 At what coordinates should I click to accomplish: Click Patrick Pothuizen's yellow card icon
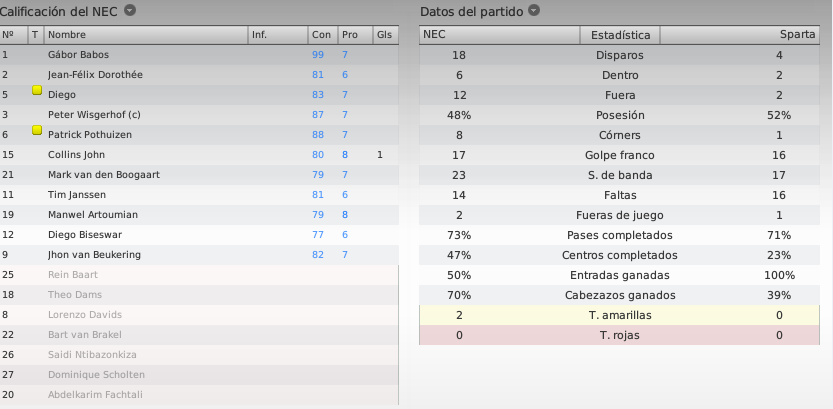tap(37, 130)
